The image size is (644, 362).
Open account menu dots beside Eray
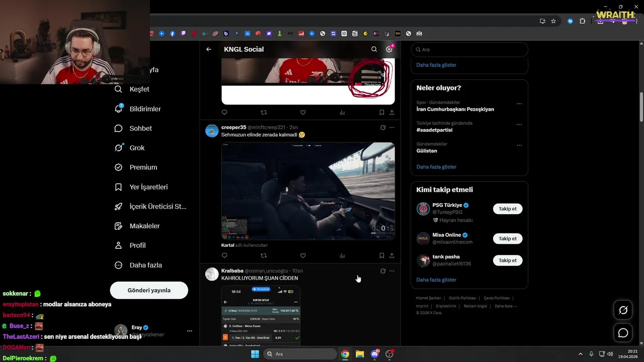[x=190, y=331]
